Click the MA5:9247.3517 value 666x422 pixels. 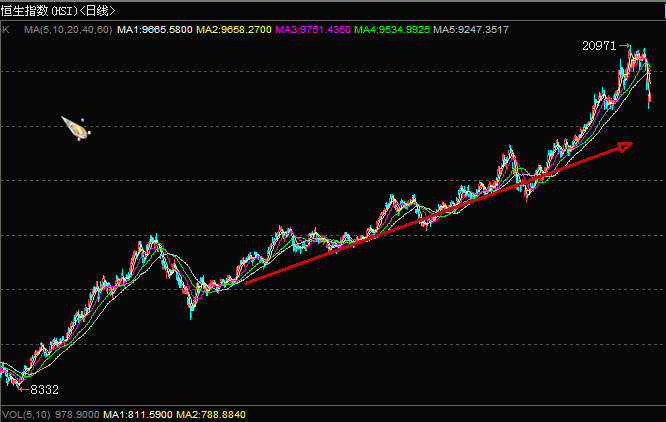tap(471, 30)
